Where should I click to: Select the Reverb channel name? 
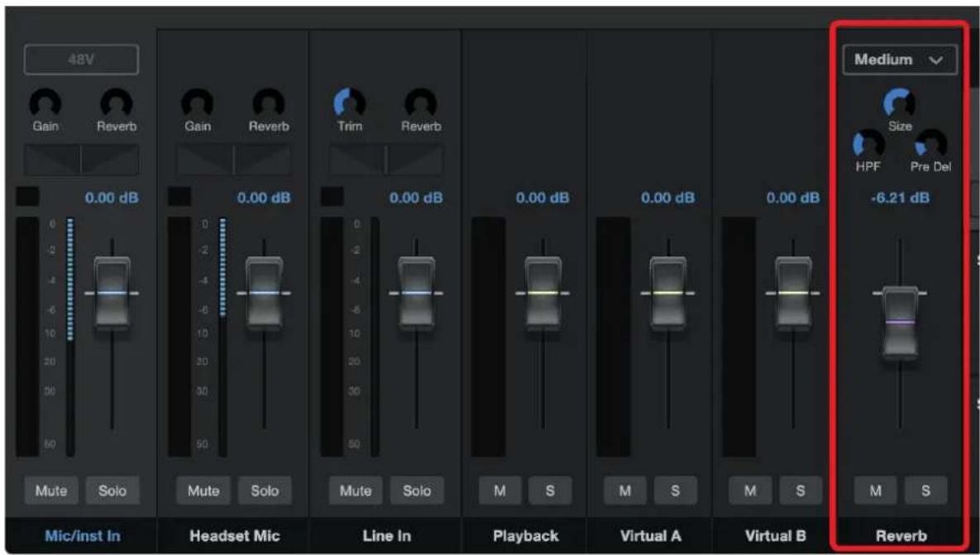[x=901, y=536]
